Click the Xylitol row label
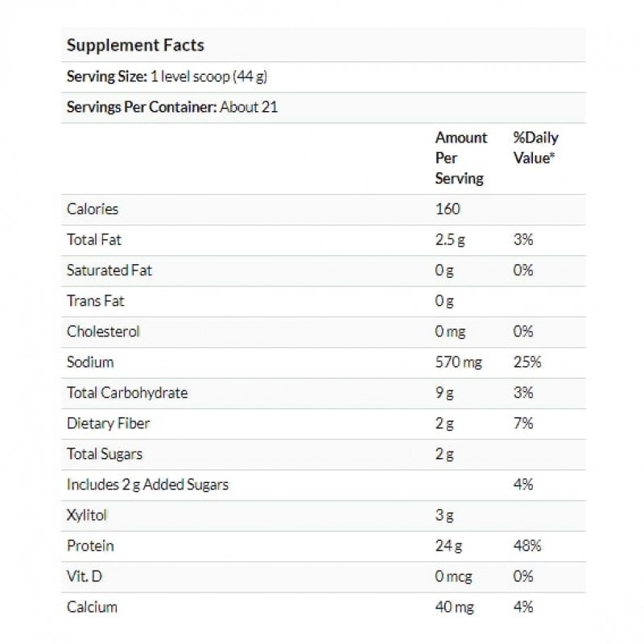The image size is (644, 644). pos(86,515)
